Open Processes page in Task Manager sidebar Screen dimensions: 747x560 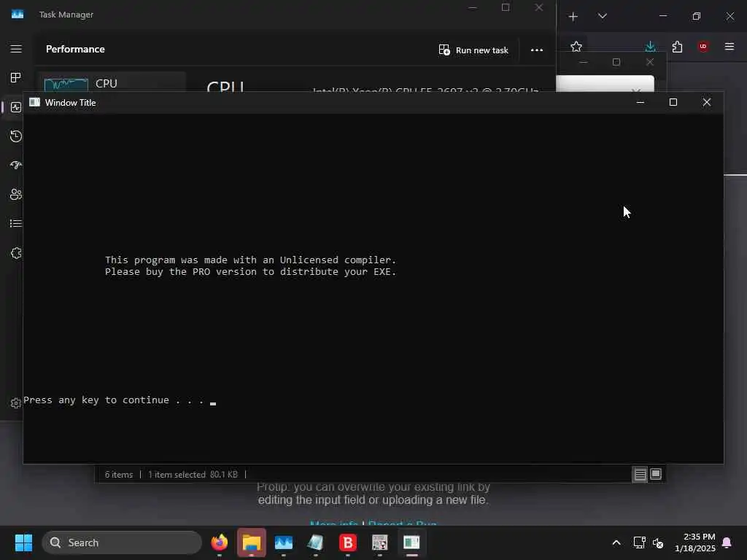click(16, 77)
